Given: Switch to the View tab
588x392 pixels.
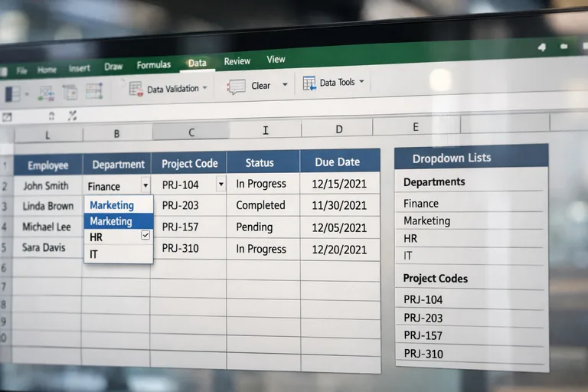Looking at the screenshot, I should pyautogui.click(x=276, y=59).
